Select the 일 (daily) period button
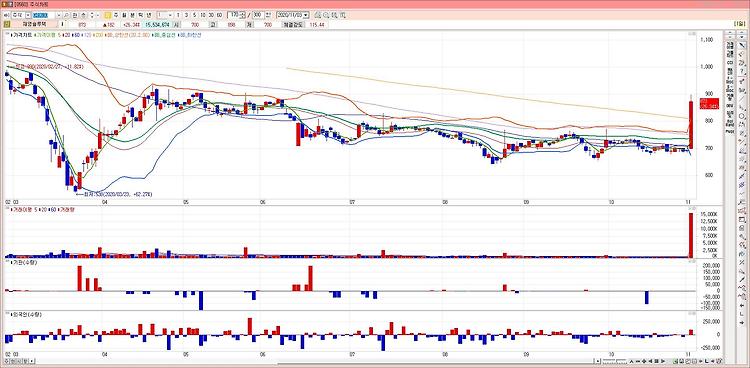Screen dimensions: 750x368 (108, 15)
